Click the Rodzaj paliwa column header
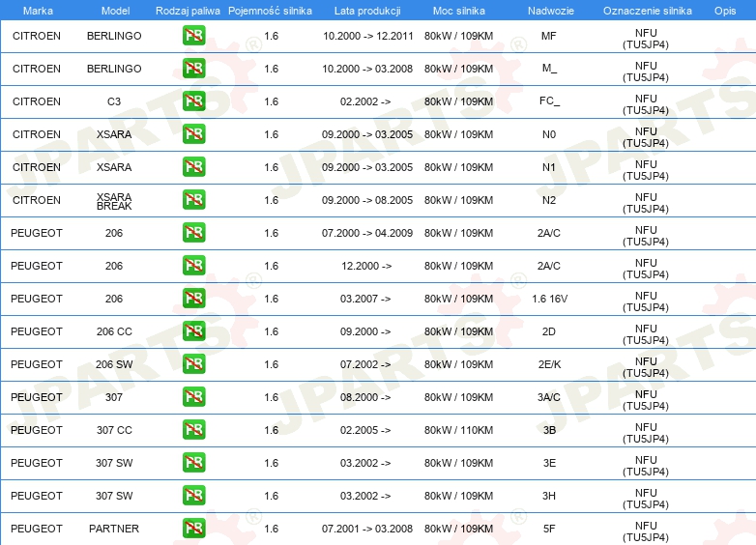The image size is (756, 545). click(x=188, y=11)
